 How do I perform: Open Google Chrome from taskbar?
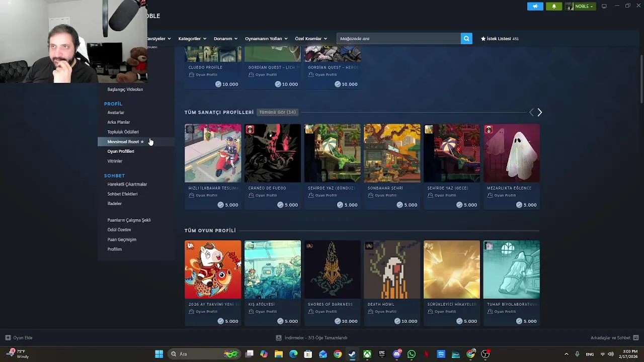[338, 354]
